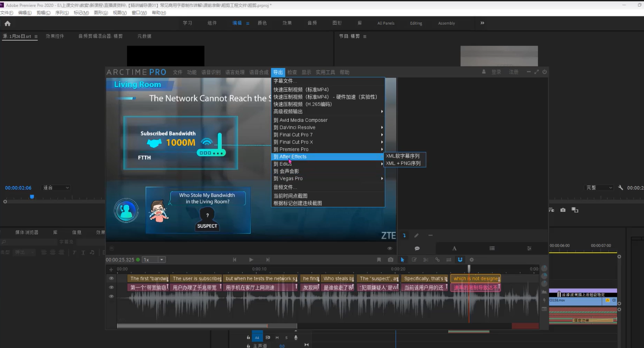The image size is (644, 348).
Task: Take a snapshot with the camera icon
Action: [391, 260]
